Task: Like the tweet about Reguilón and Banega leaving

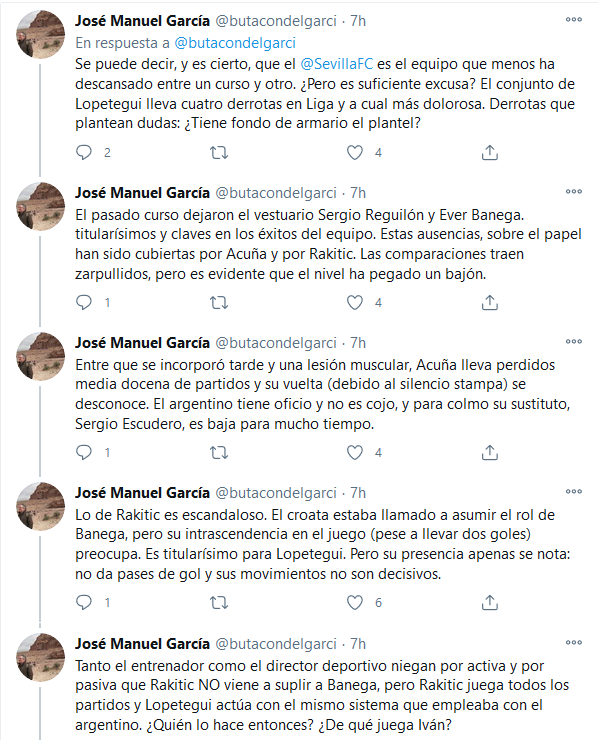Action: pos(355,303)
